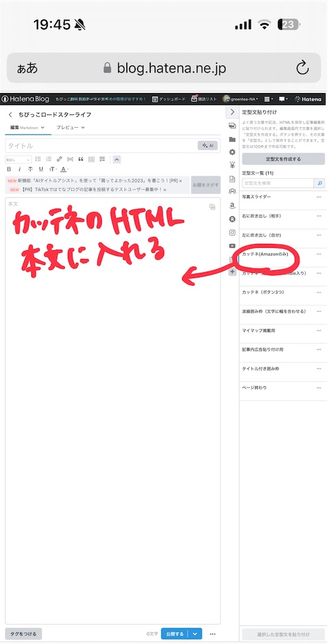Insert a numbered list from the toolbar
The width and height of the screenshot is (328, 644).
[x=49, y=159]
